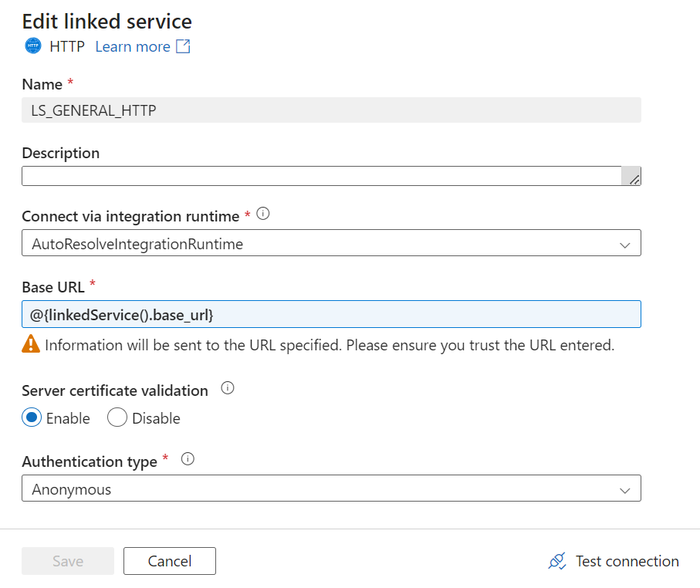Screen dimensions: 700x588
Task: Click the blue HTTP globe icon
Action: pyautogui.click(x=32, y=46)
